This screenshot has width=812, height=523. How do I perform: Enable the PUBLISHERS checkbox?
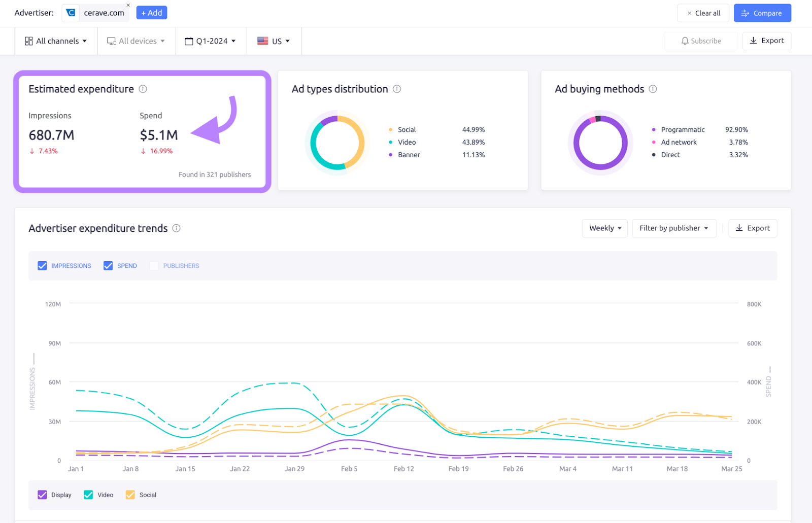(x=154, y=265)
